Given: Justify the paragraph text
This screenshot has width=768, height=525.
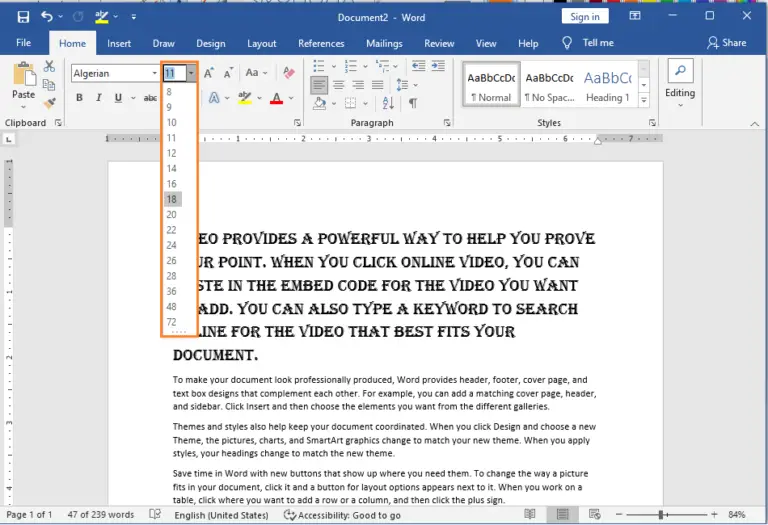Looking at the screenshot, I should 377,85.
